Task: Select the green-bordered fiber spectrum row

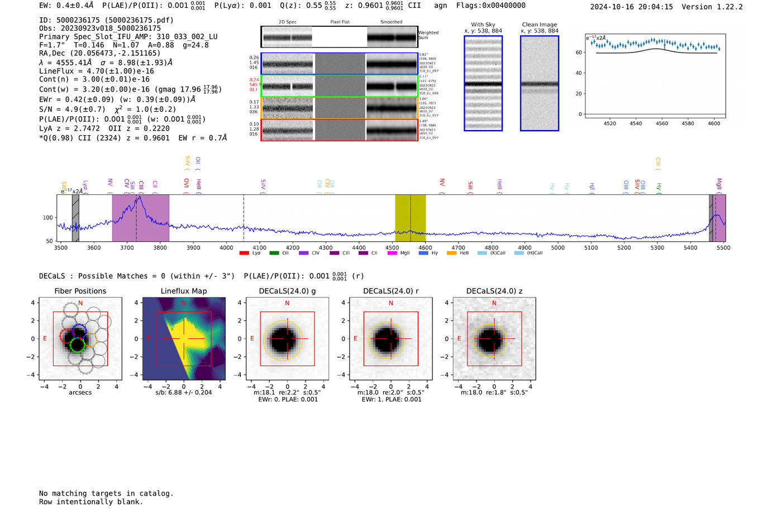Action: [x=339, y=86]
